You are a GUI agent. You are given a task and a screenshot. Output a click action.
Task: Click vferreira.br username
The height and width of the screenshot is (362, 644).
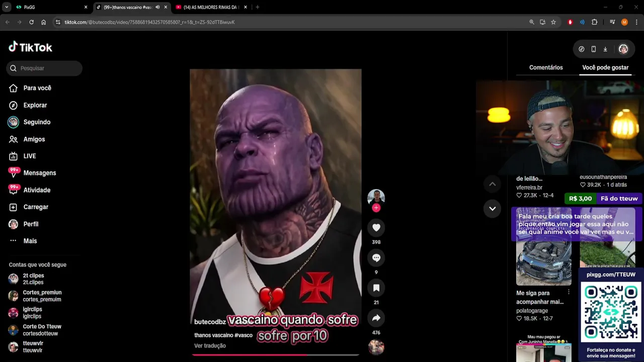[529, 188]
